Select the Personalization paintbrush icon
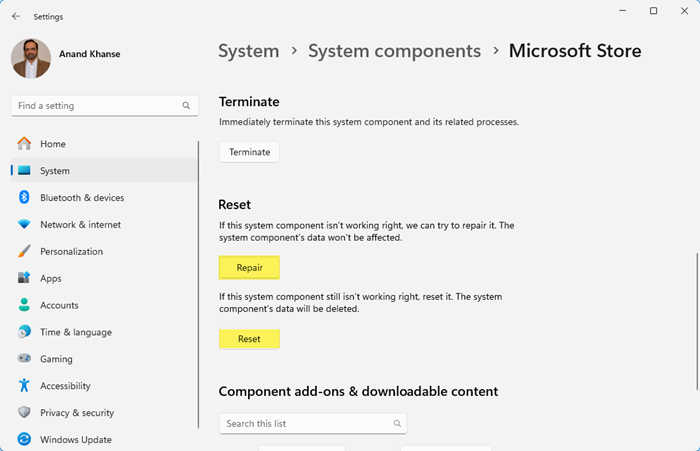This screenshot has width=700, height=451. tap(24, 252)
